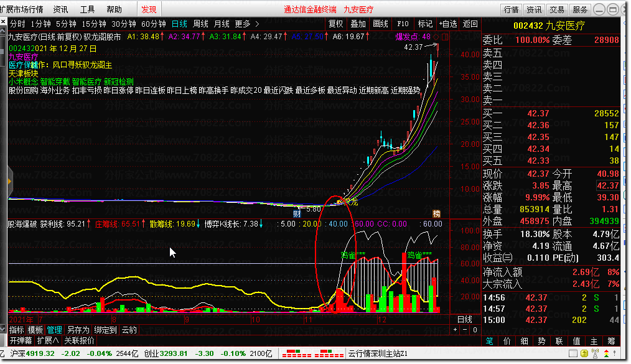
Task: Select the 价 price tab
Action: coord(507,341)
